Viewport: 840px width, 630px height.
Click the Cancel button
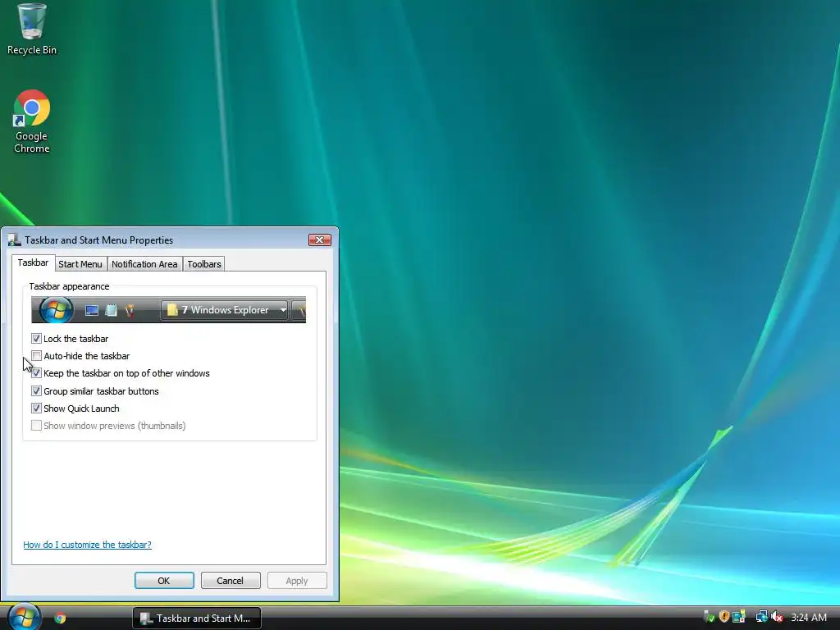tap(231, 581)
